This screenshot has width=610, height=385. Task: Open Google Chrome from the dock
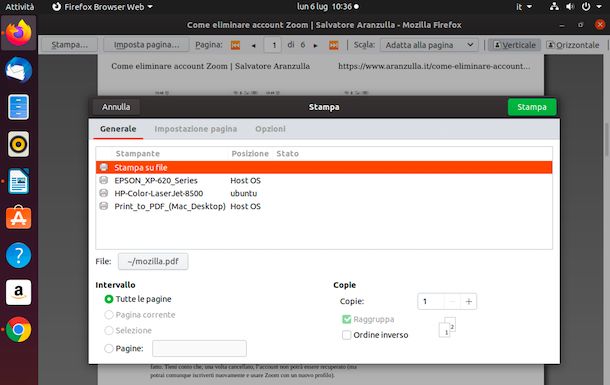(x=18, y=329)
